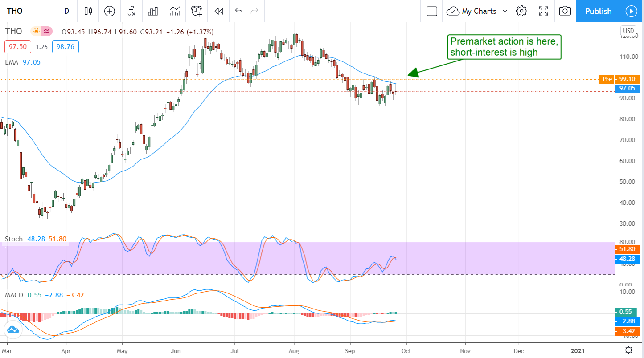The height and width of the screenshot is (358, 644).
Task: Take a chart snapshot with the camera icon
Action: click(565, 11)
